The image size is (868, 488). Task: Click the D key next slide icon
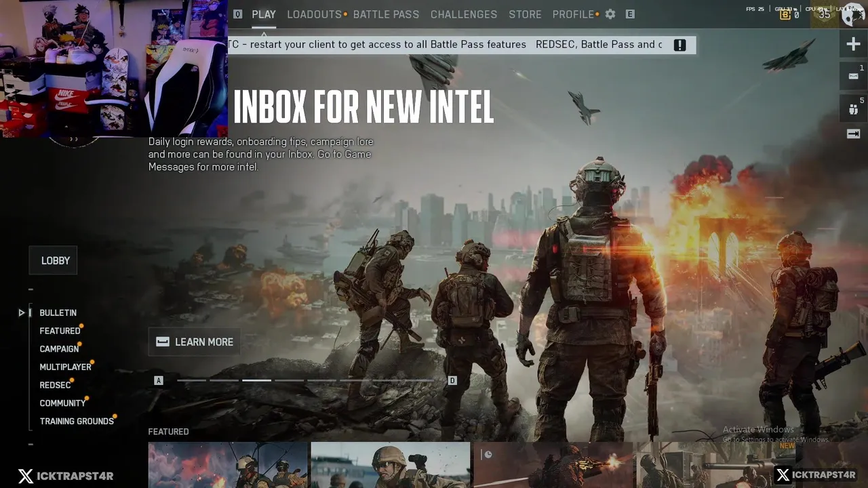(x=452, y=380)
